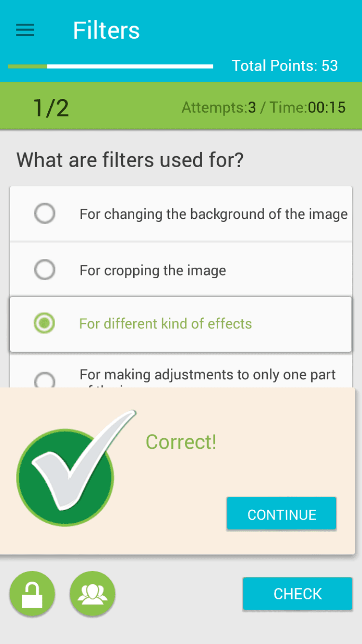Select the cropping the image radio button

(x=45, y=270)
